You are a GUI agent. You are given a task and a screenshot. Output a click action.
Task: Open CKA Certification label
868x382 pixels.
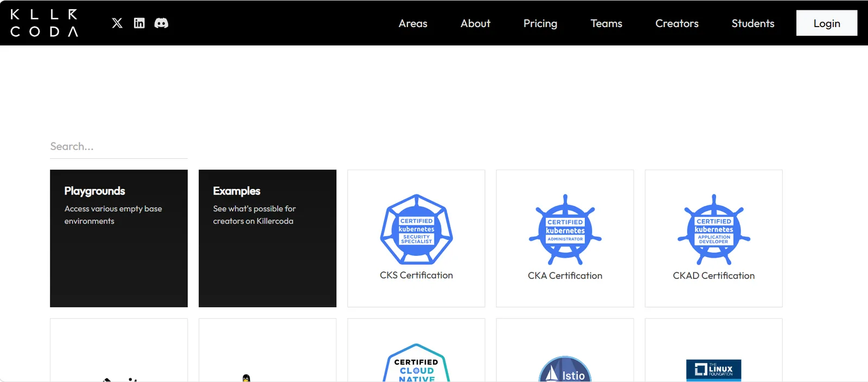(x=565, y=276)
